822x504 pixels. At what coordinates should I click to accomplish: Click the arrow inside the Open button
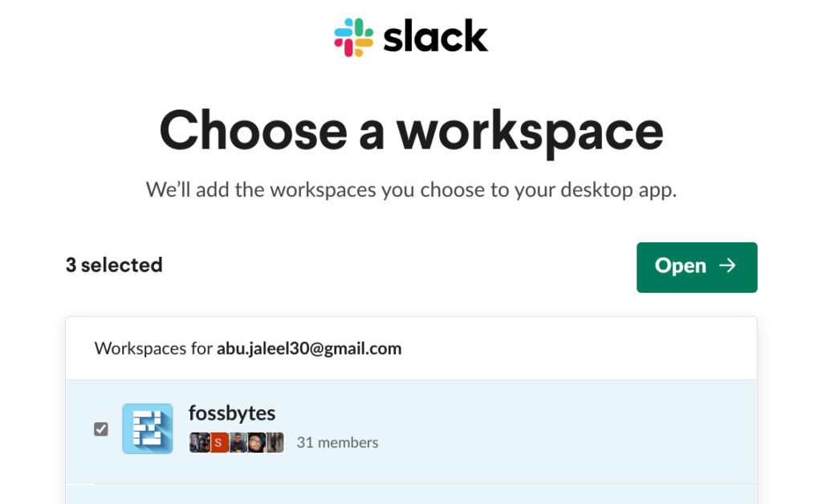click(x=728, y=266)
